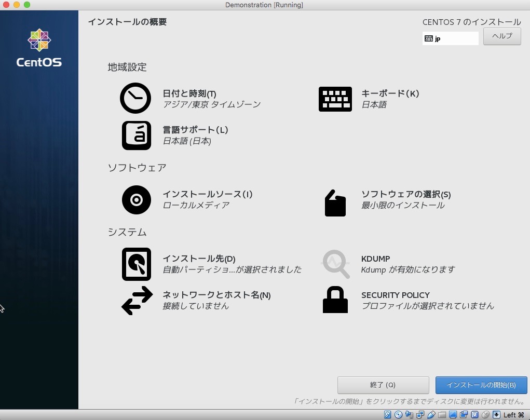530x420 pixels.
Task: Open the インストールソース disc icon
Action: tap(136, 199)
